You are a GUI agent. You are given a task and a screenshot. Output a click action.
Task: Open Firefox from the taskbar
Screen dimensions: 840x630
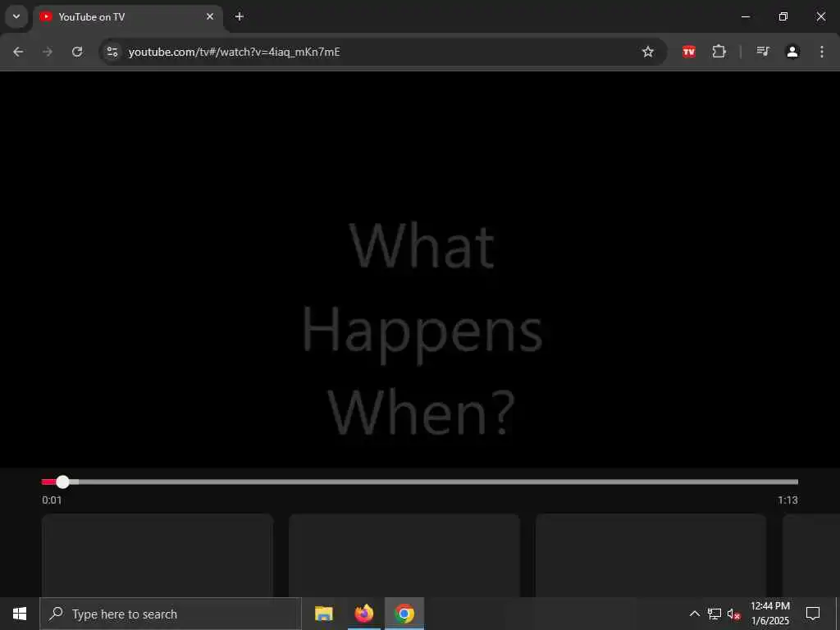[x=363, y=614]
